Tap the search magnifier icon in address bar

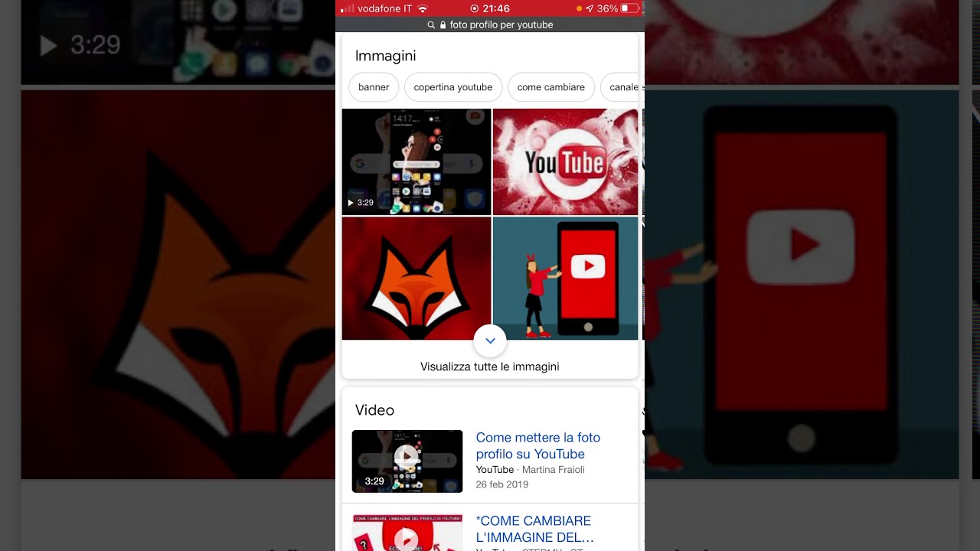pos(431,25)
